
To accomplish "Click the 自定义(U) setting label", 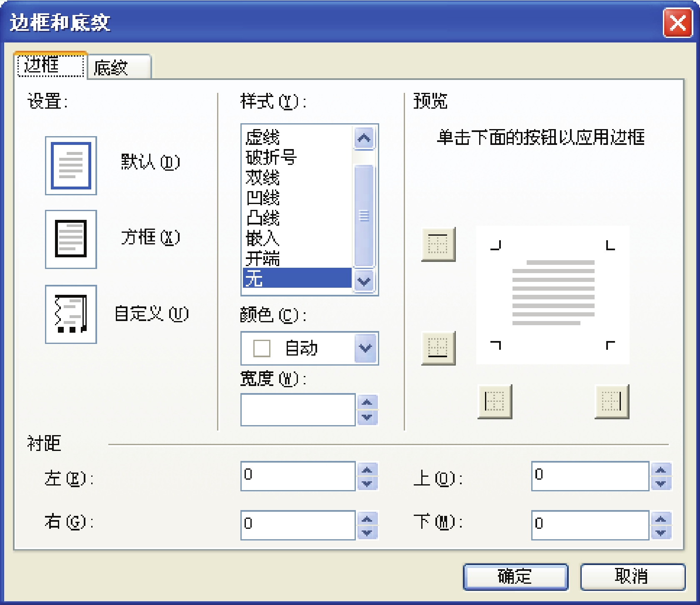I will pos(151,314).
